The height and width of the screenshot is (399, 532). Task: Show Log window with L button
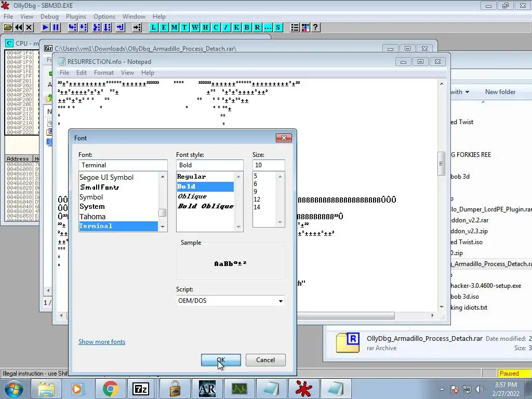pyautogui.click(x=153, y=28)
